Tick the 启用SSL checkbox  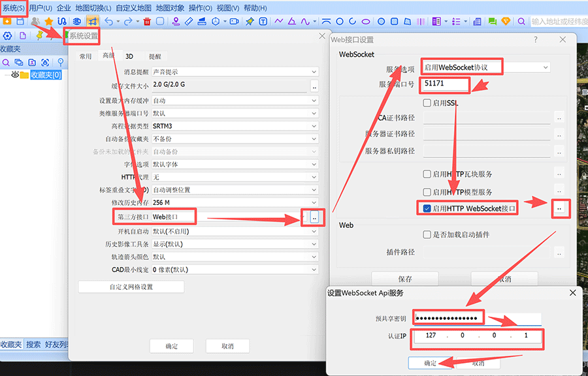[x=427, y=103]
